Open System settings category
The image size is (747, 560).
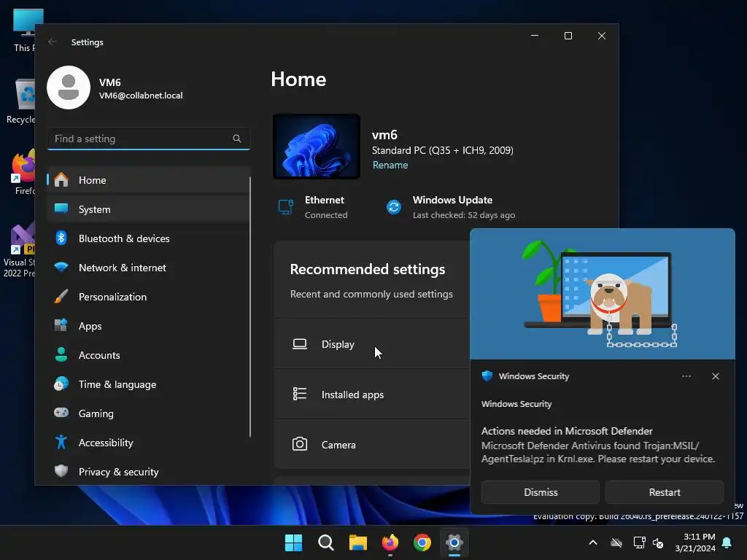click(148, 209)
